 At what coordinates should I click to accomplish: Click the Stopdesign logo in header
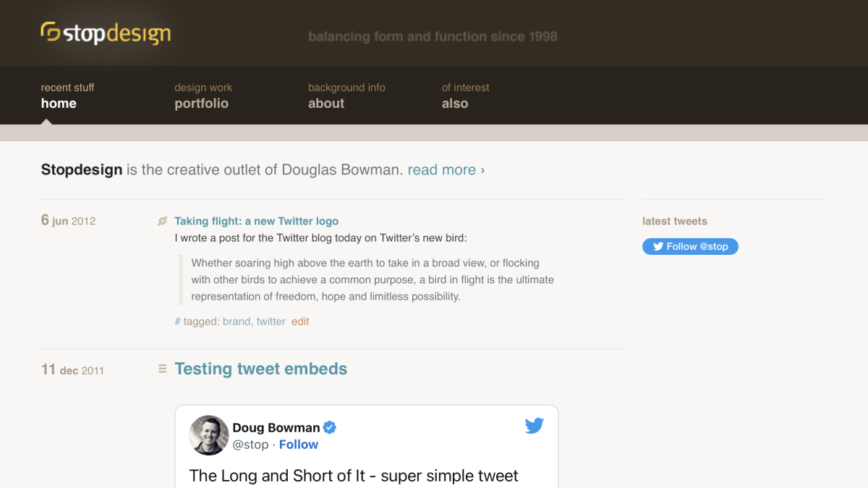[x=106, y=33]
